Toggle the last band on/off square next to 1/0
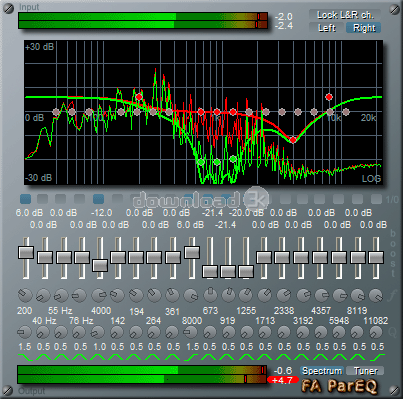This screenshot has height=399, width=403. (x=376, y=199)
